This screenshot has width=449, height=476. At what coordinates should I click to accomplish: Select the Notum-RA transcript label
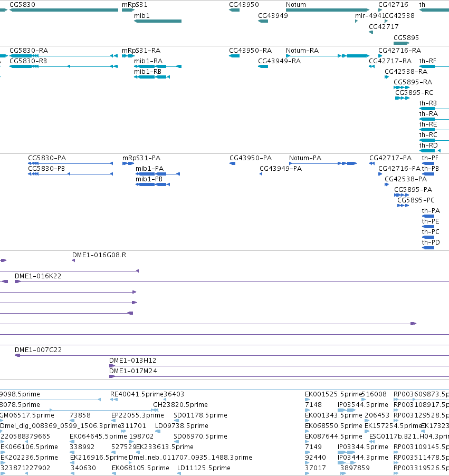point(302,51)
